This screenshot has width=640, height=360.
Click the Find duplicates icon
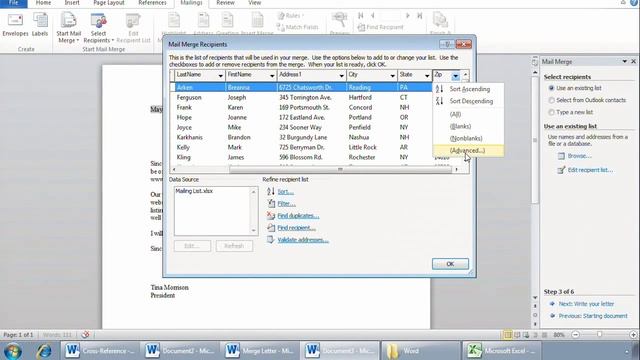click(271, 216)
